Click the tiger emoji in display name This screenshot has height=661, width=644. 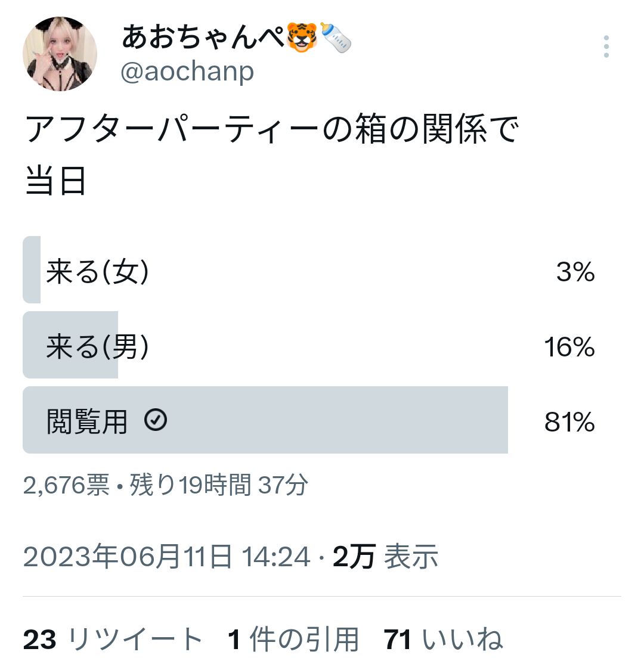[x=302, y=38]
